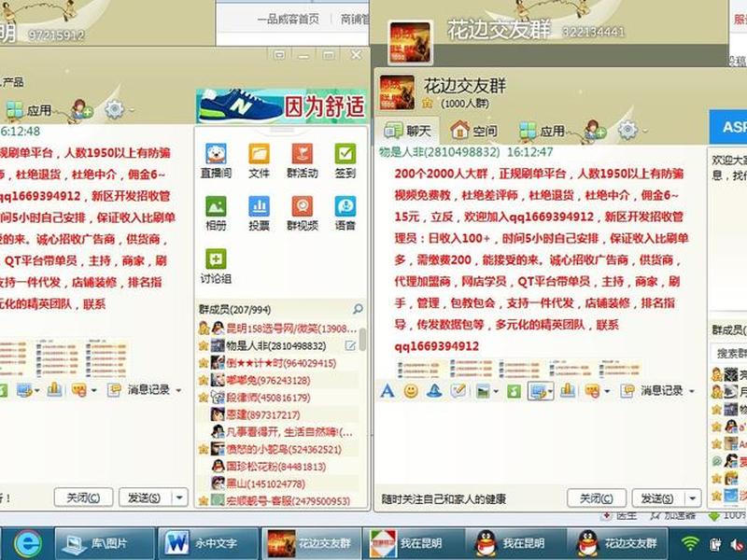Click the magic hat effects icon

tap(434, 391)
